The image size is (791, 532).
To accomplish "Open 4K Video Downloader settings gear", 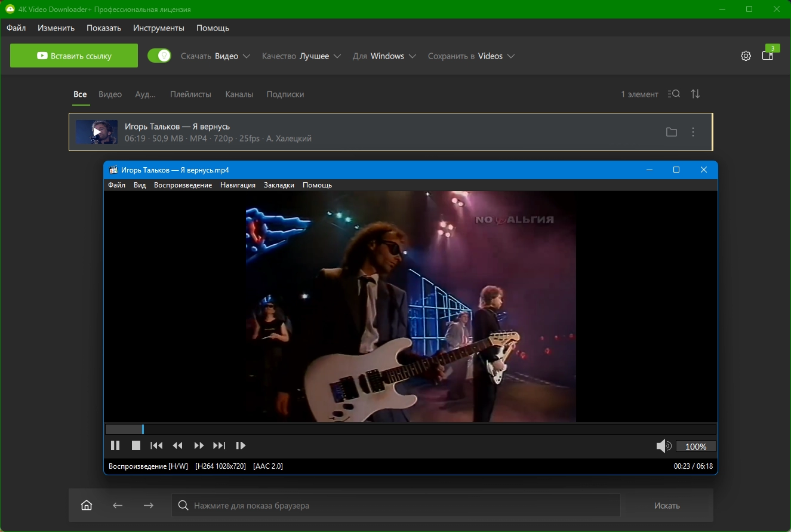I will pos(746,56).
